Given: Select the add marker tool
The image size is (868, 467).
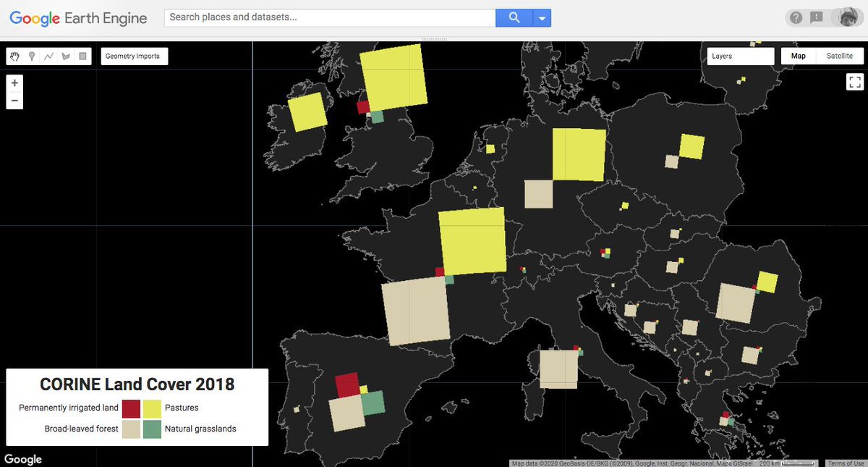Looking at the screenshot, I should [32, 56].
